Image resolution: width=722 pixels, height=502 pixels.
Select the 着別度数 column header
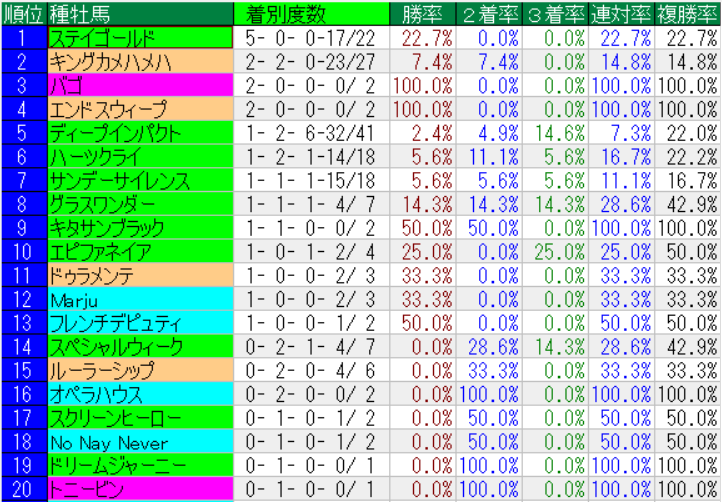(312, 14)
